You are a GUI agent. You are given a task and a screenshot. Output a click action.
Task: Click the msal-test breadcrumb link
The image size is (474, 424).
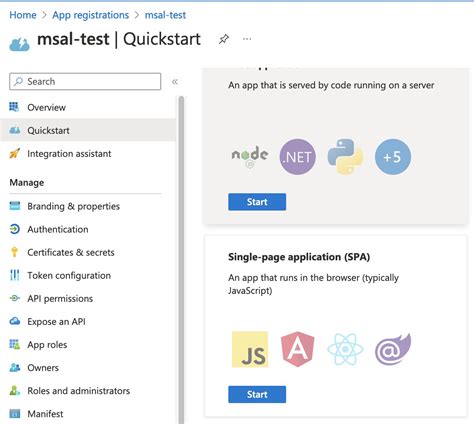[165, 15]
